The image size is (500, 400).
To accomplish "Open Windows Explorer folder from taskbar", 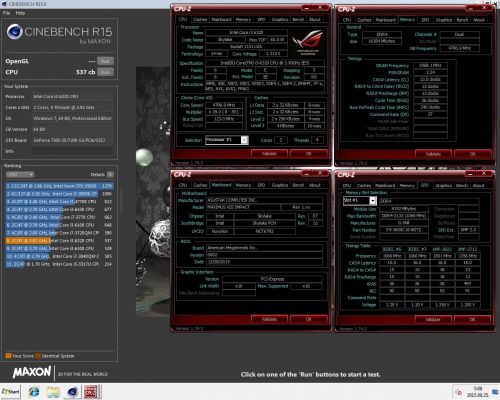I will [53, 392].
